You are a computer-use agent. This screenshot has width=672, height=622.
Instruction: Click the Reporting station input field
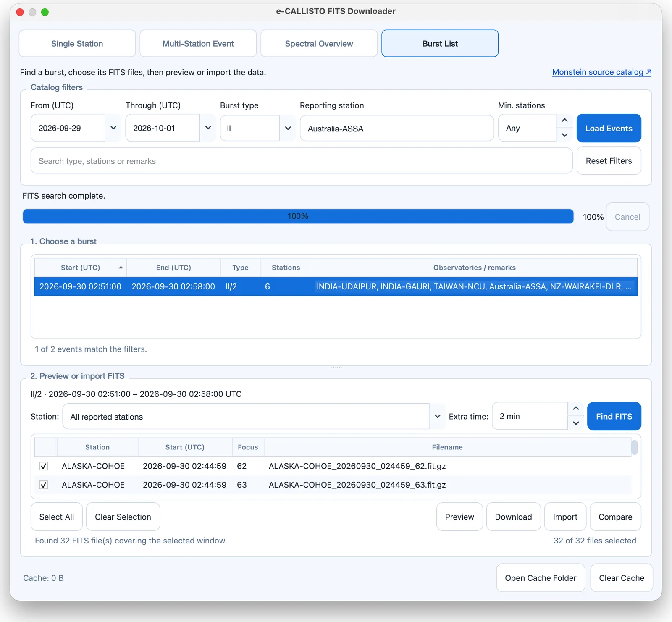397,128
